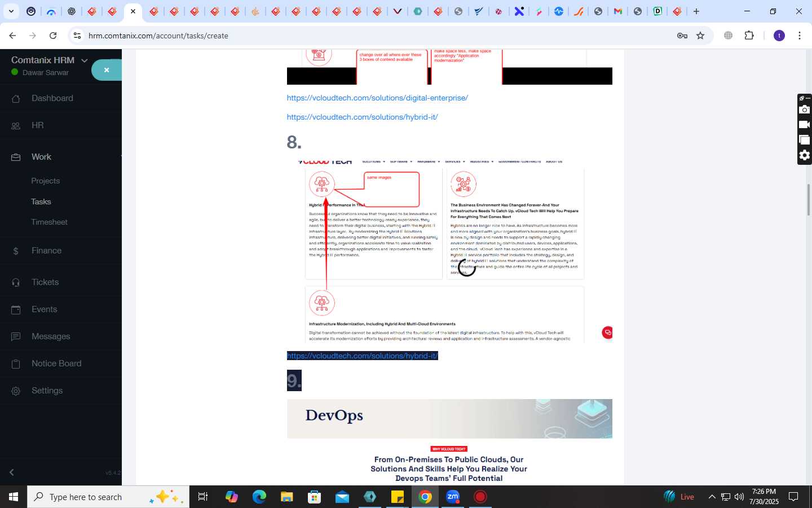
Task: Switch to the ChatGPT browser tab
Action: pos(72,11)
